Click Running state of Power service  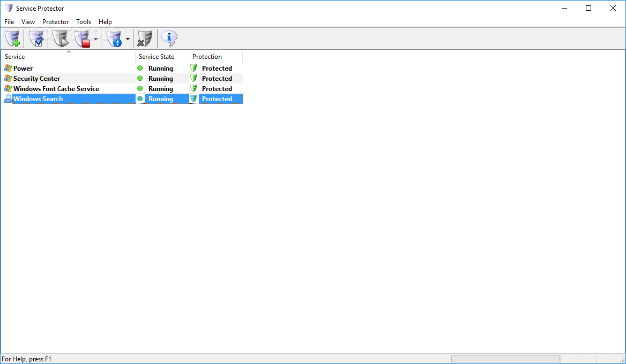tap(160, 69)
